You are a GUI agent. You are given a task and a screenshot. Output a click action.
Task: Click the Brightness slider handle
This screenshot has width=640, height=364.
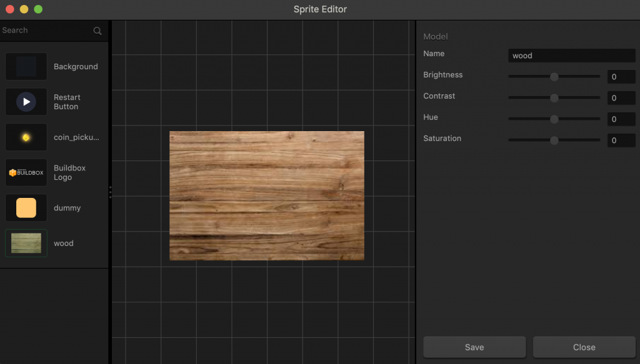pos(554,77)
